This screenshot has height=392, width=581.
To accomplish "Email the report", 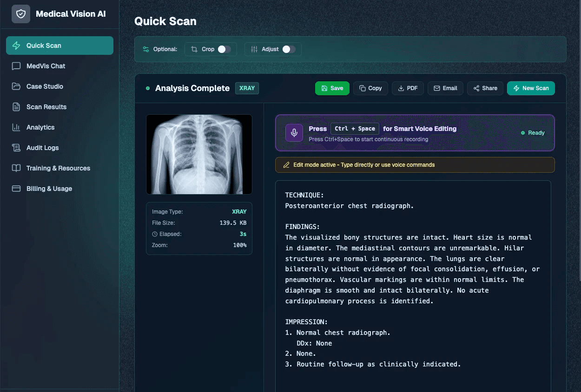I will click(445, 88).
